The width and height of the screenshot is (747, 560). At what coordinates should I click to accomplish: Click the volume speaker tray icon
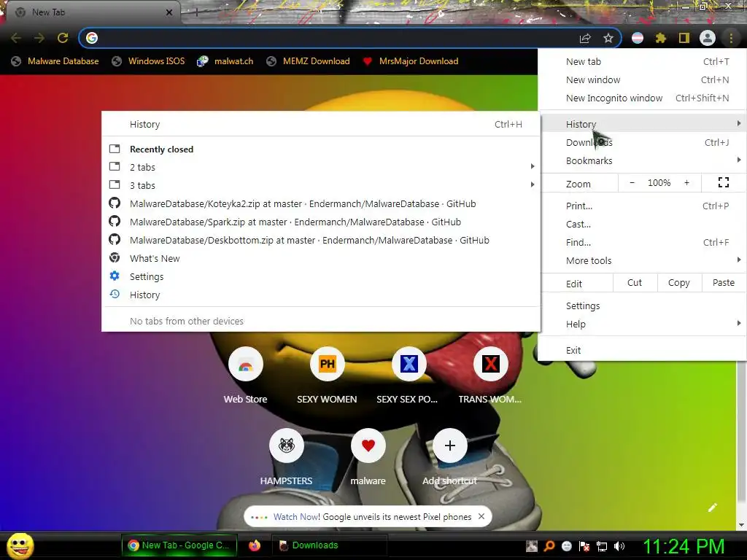619,546
